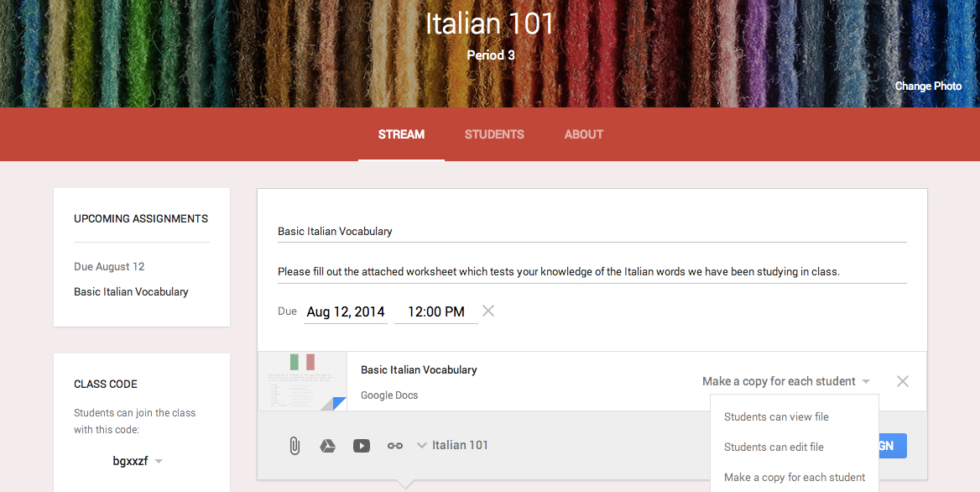980x492 pixels.
Task: Add a YouTube video attachment
Action: coord(362,446)
